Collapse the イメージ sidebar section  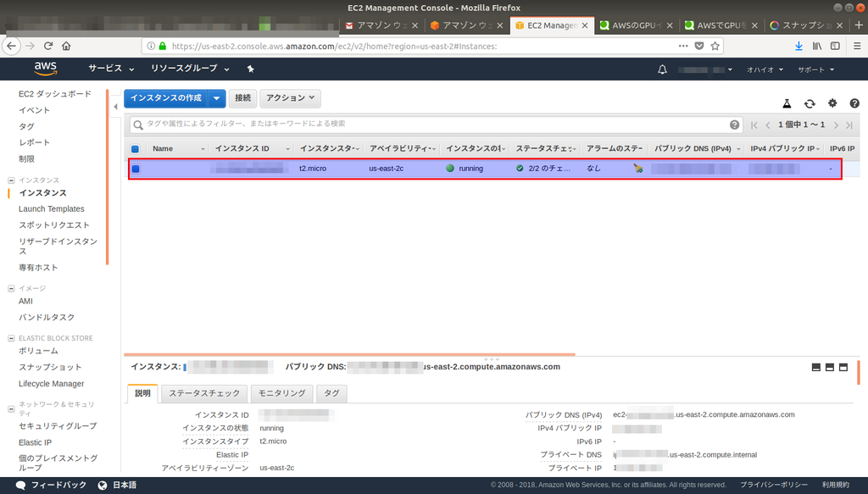click(x=11, y=288)
